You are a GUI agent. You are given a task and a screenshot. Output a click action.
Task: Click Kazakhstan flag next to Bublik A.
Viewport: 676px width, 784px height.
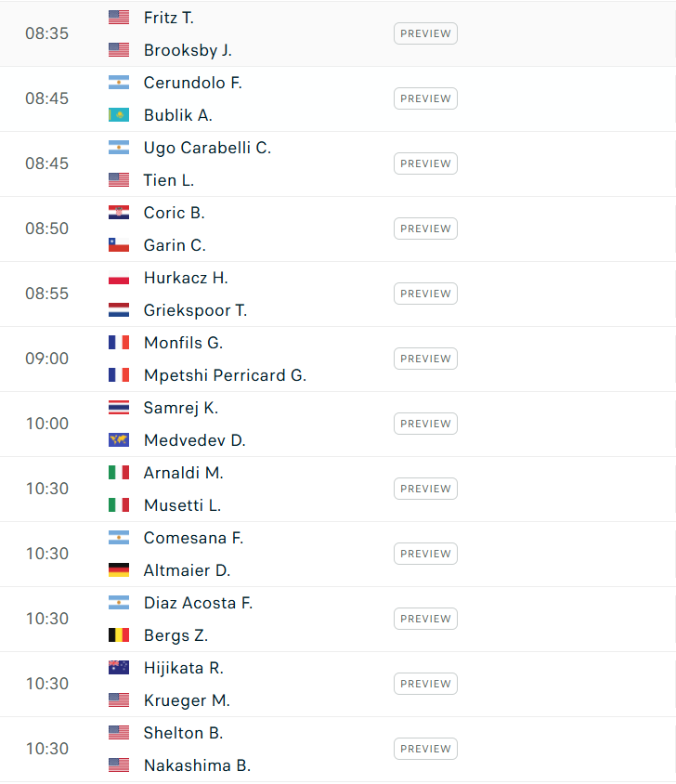click(x=119, y=115)
